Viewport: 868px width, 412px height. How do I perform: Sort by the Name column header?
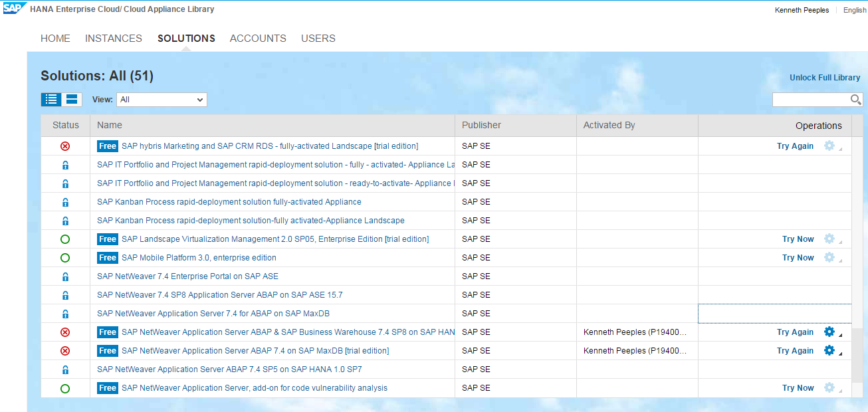tap(272, 126)
